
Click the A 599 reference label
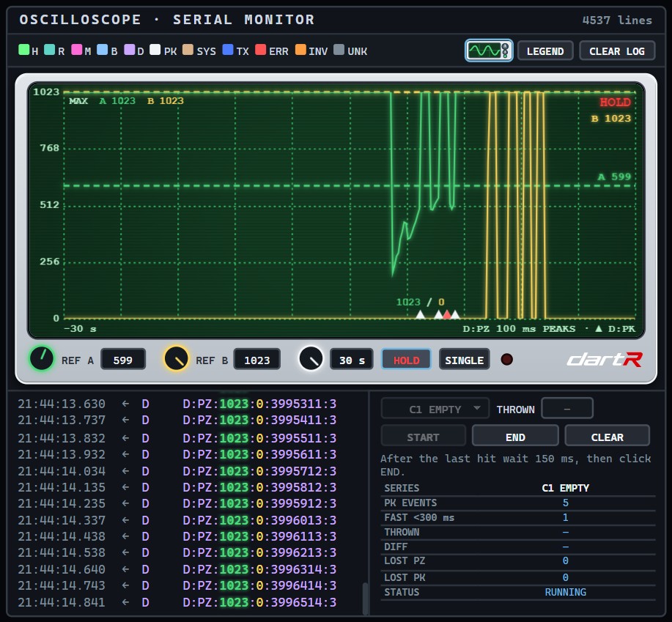click(x=614, y=177)
